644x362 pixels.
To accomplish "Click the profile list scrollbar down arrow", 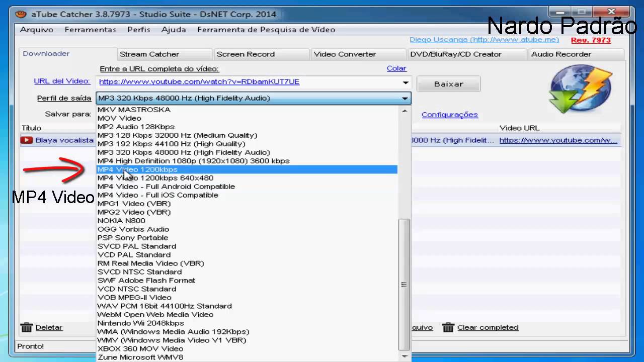I will point(405,356).
